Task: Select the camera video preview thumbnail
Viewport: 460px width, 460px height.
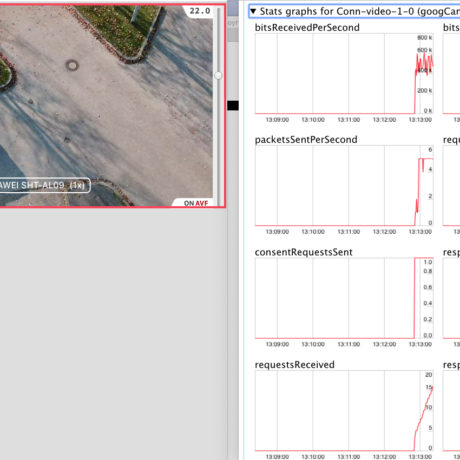Action: coord(112,106)
